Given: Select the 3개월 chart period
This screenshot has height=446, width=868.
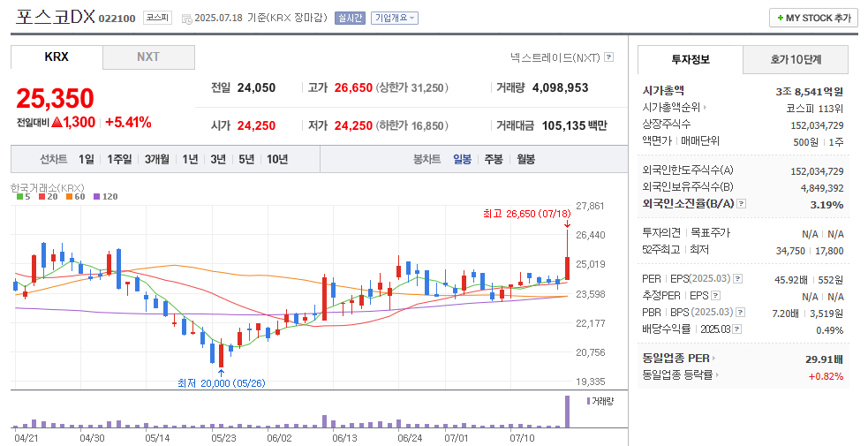Looking at the screenshot, I should (x=157, y=159).
